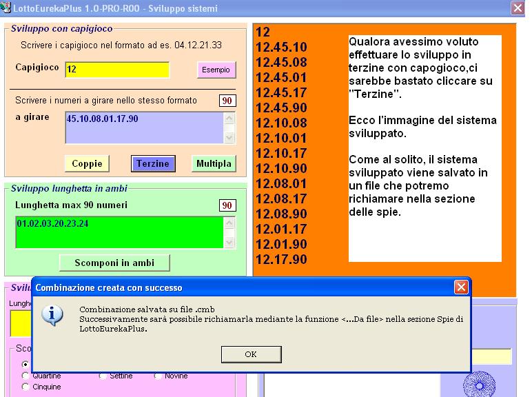Click the 'Lunghetta max 90 numeri' label
Viewport: 532px width, 397px height.
(71, 205)
